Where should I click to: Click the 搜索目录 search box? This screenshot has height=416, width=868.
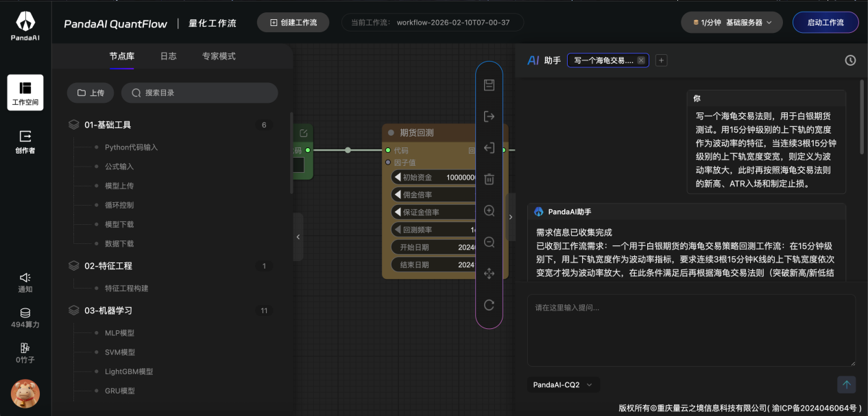click(200, 93)
